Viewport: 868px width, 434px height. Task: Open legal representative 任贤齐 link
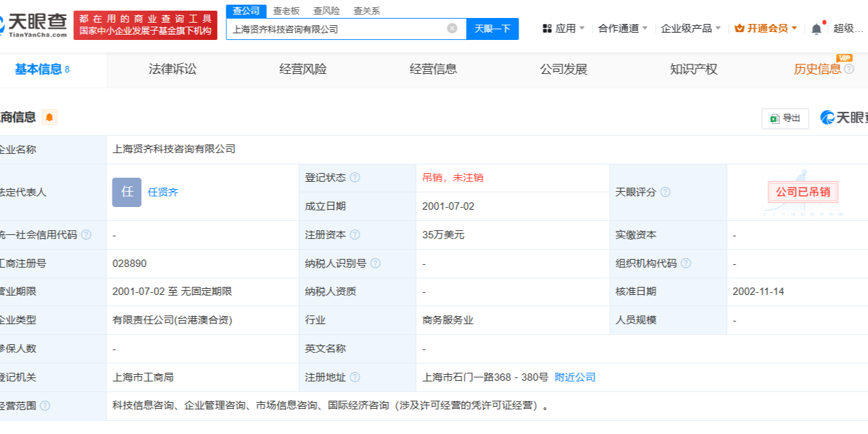pyautogui.click(x=163, y=192)
